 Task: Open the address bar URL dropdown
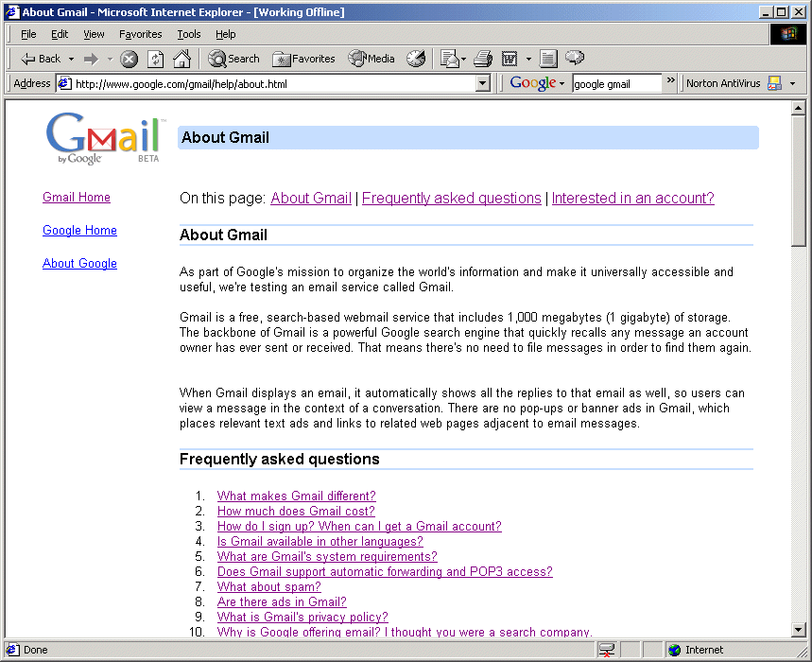[x=483, y=83]
